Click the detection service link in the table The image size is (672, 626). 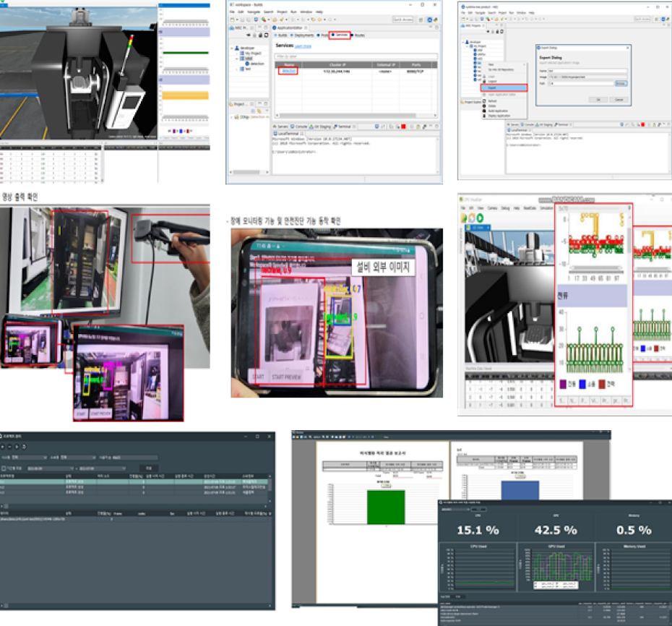click(x=288, y=72)
